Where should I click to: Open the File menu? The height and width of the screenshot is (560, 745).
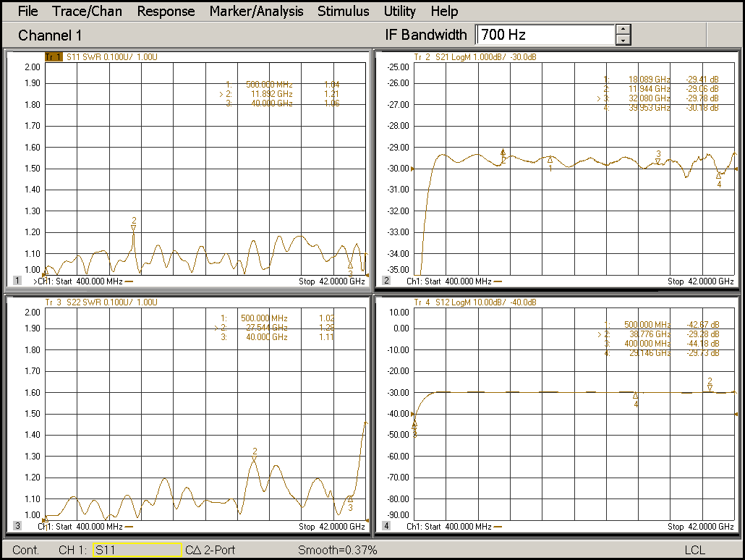(27, 11)
